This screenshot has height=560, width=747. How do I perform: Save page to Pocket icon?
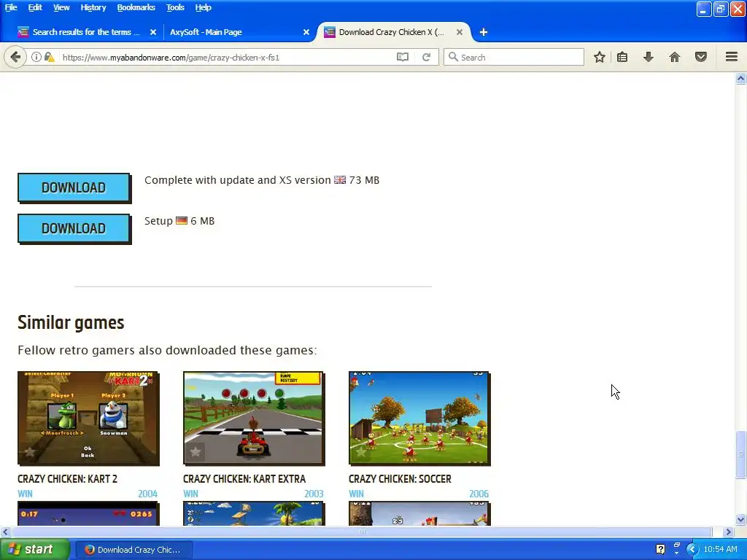pyautogui.click(x=701, y=57)
